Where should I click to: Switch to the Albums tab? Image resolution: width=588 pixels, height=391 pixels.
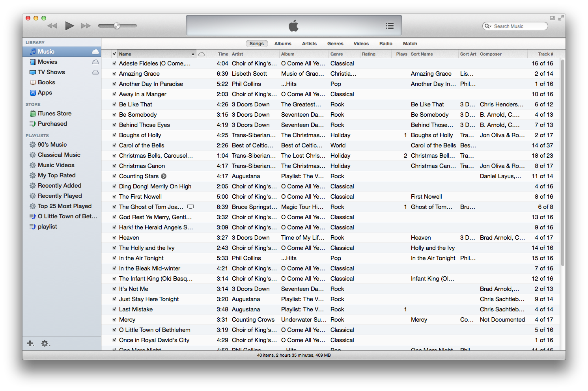pos(283,44)
